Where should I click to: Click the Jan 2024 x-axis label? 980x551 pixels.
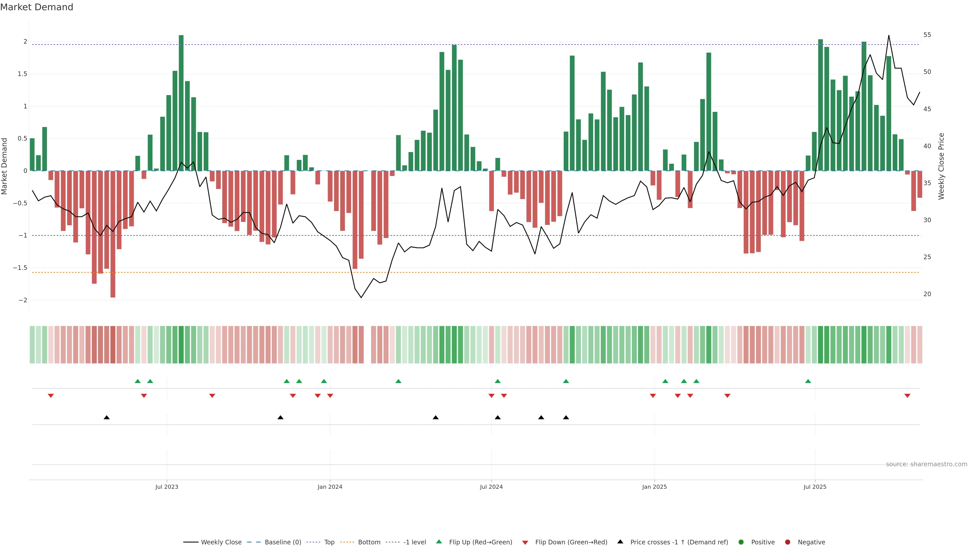(x=330, y=487)
